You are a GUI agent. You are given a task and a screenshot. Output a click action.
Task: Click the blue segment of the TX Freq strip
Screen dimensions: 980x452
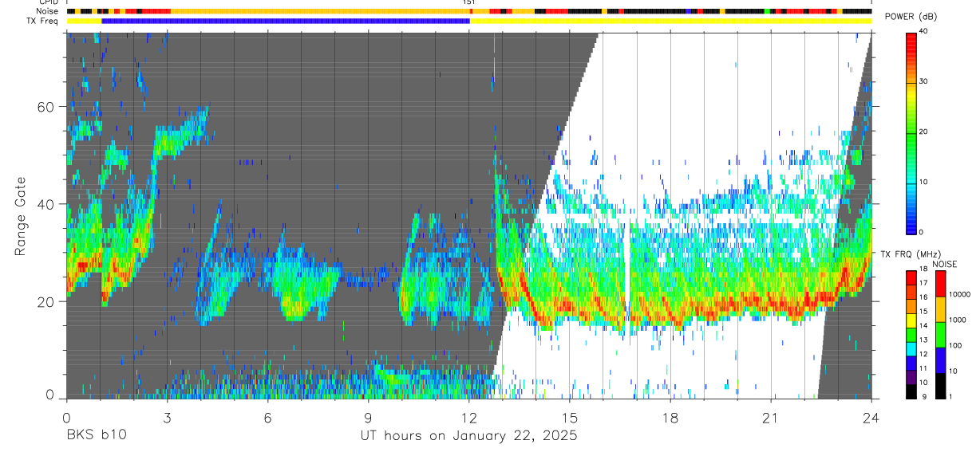tap(286, 21)
